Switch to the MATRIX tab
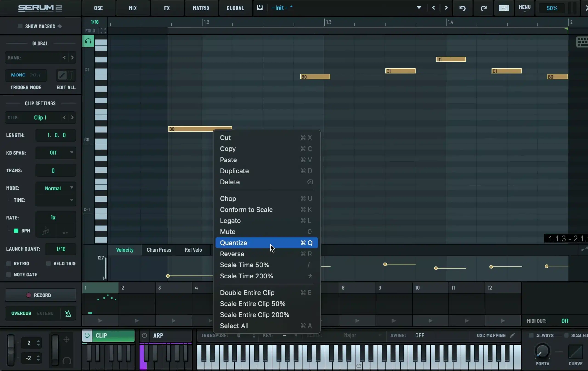The height and width of the screenshot is (371, 588). pyautogui.click(x=201, y=8)
